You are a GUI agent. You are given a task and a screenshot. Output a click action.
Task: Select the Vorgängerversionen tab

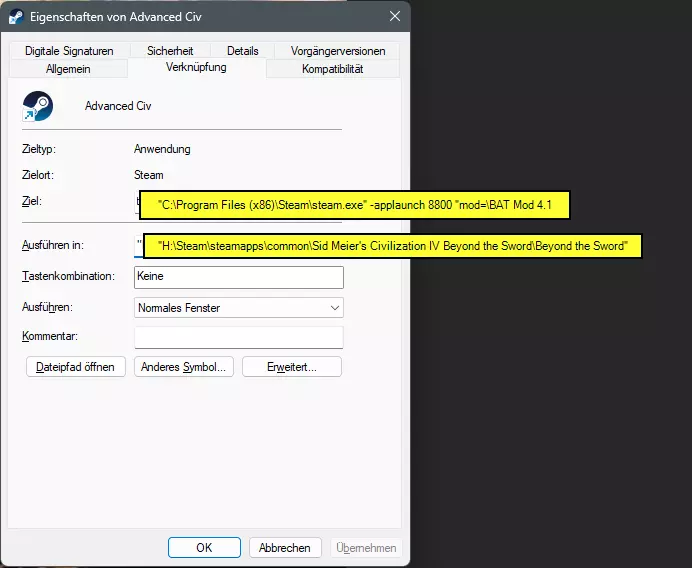[338, 51]
